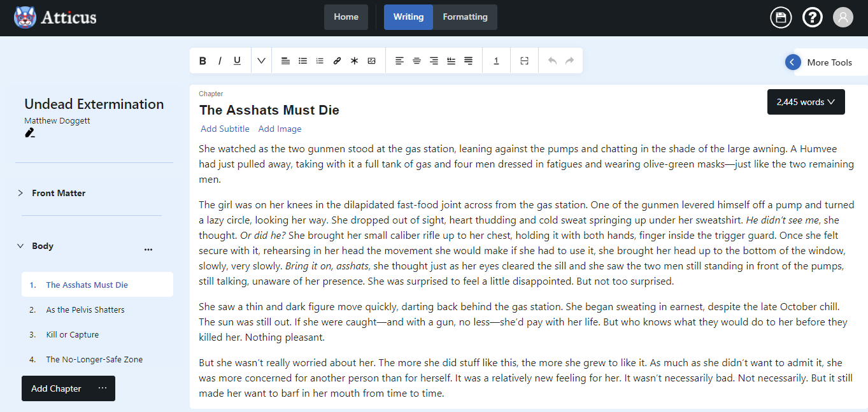The height and width of the screenshot is (412, 868).
Task: Open more text styles dropdown
Action: tap(261, 61)
